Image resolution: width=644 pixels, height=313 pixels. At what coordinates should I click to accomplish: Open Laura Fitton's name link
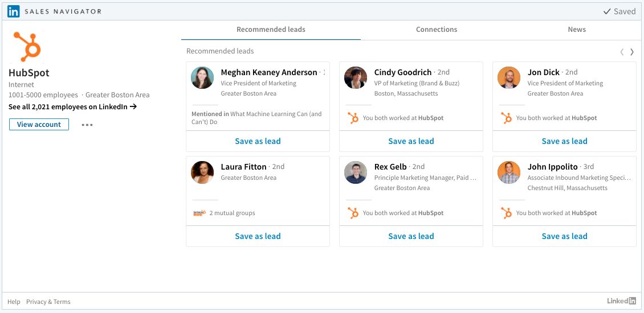click(x=243, y=167)
